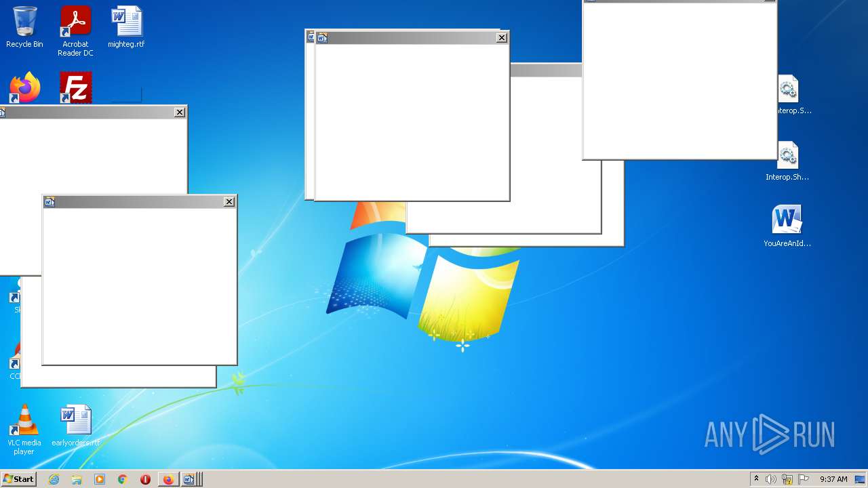
Task: Select the FileZilla desktop shortcut
Action: coord(75,87)
